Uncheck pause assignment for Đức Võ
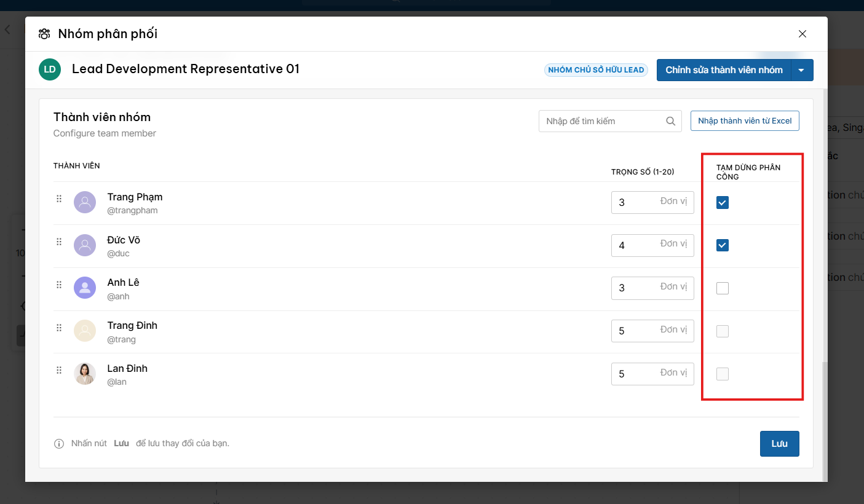864x504 pixels. [x=723, y=245]
